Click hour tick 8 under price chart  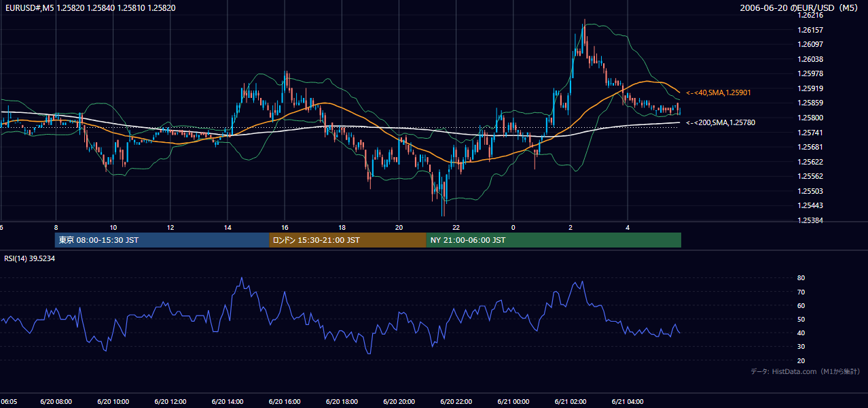(x=56, y=227)
